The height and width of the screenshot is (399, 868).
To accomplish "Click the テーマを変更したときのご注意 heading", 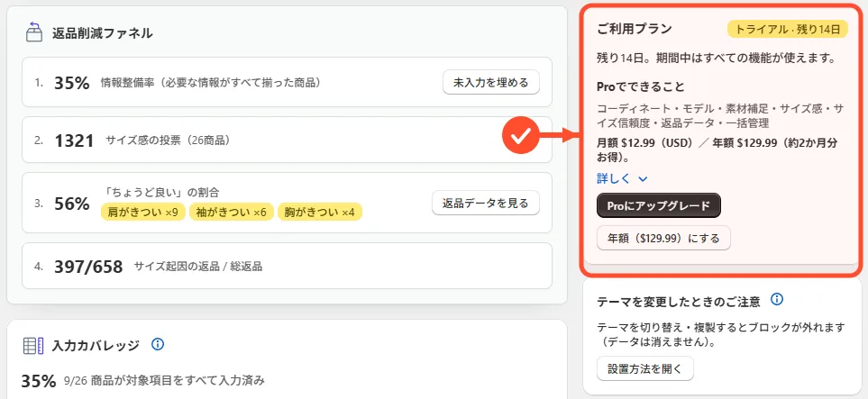I will pos(679,302).
